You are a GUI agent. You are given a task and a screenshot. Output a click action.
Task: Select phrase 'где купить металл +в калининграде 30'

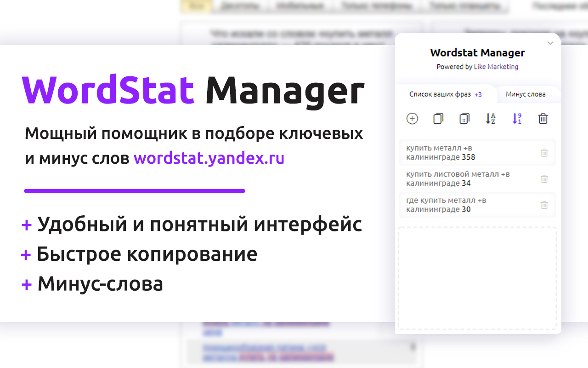[x=477, y=205]
